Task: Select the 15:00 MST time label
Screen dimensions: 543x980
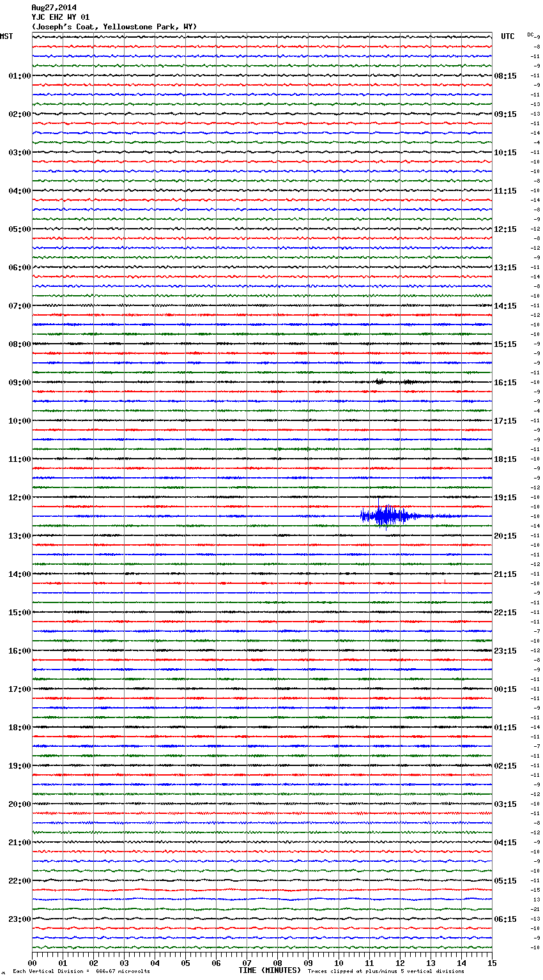Action: tap(20, 613)
